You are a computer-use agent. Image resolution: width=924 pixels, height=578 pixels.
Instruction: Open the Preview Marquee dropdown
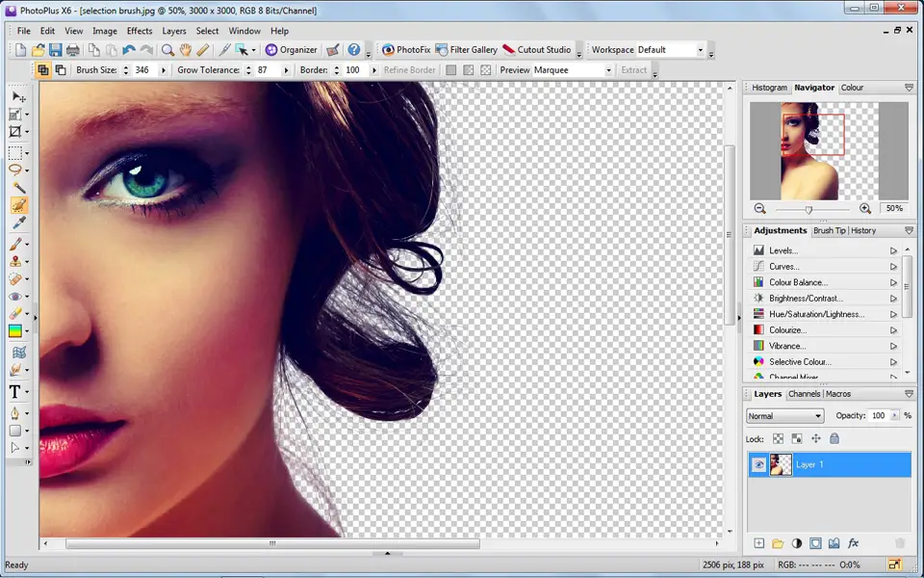tap(573, 70)
